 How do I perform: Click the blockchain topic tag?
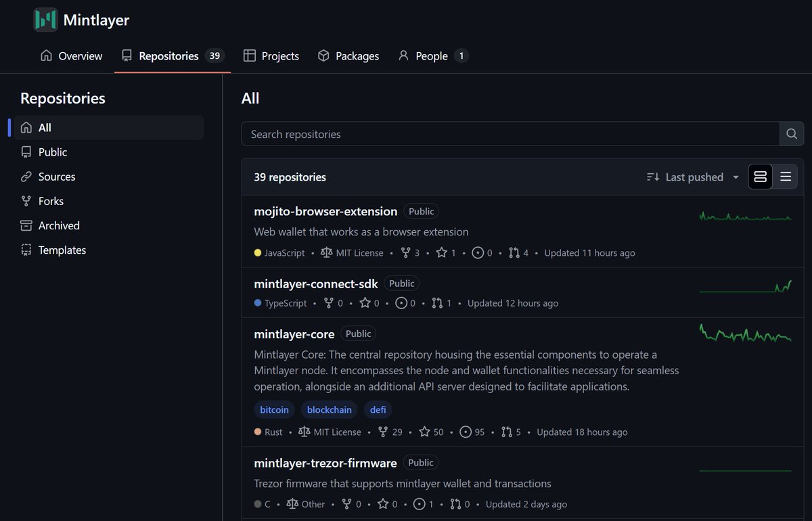click(330, 409)
